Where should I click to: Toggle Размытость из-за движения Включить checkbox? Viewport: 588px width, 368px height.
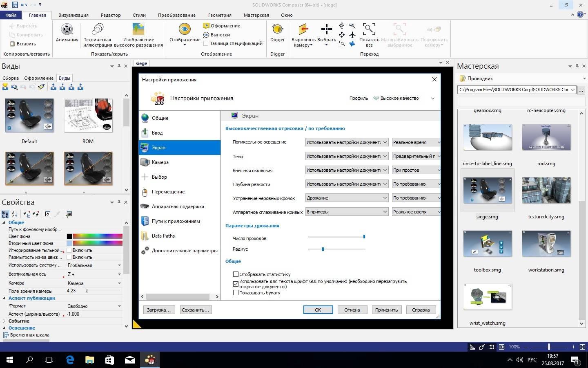click(69, 257)
